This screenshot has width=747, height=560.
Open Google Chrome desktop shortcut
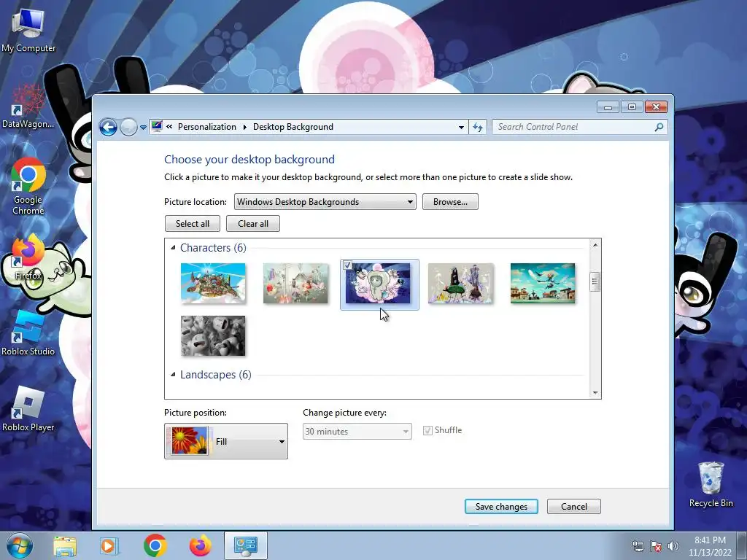pos(28,186)
